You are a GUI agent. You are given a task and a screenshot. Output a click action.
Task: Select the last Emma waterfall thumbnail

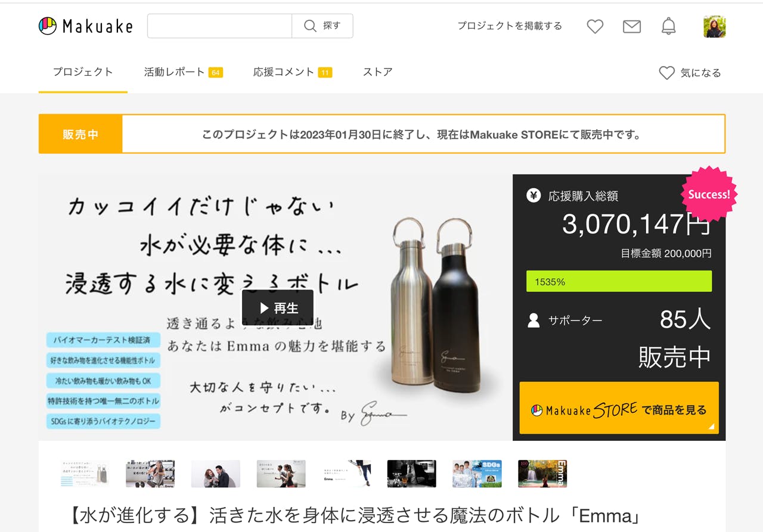coord(542,474)
